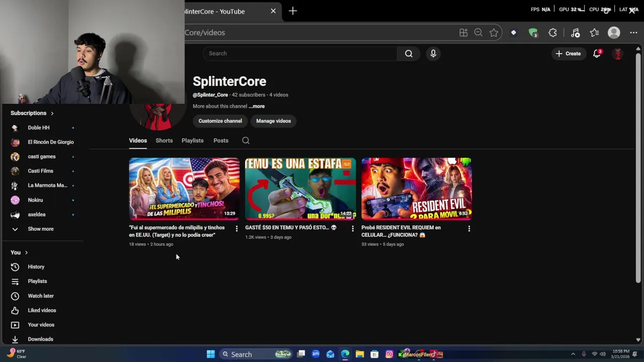Image resolution: width=644 pixels, height=362 pixels.
Task: Open options menu for Target supermarket video
Action: 236,228
